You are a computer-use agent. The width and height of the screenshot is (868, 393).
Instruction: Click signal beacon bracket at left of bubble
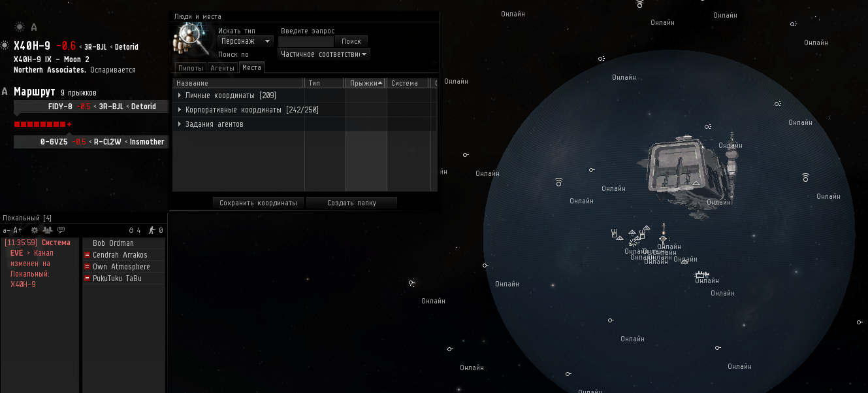pyautogui.click(x=558, y=182)
